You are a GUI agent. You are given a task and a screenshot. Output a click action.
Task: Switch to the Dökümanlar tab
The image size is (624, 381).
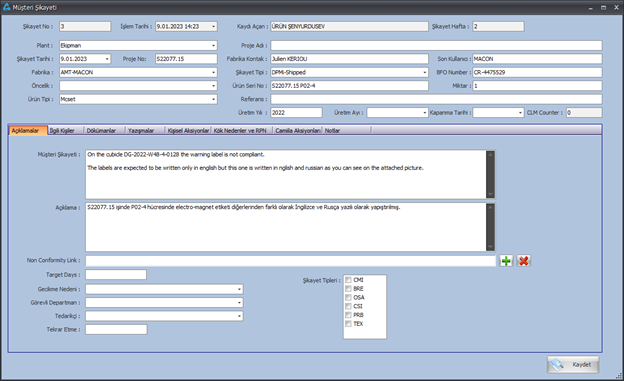(101, 131)
